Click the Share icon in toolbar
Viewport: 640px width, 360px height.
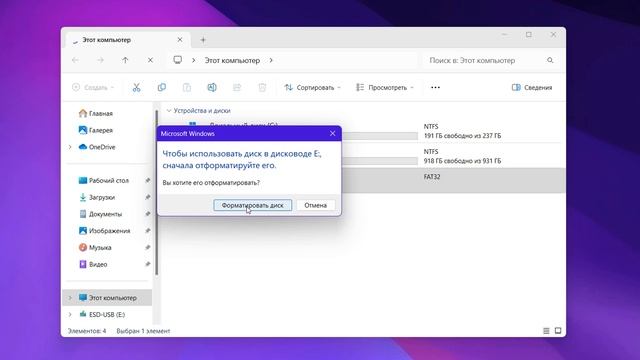237,87
